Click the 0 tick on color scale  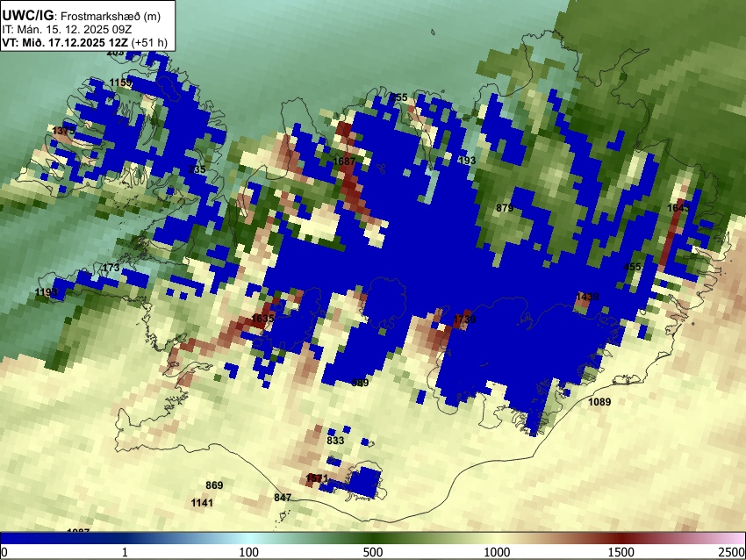(x=4, y=552)
